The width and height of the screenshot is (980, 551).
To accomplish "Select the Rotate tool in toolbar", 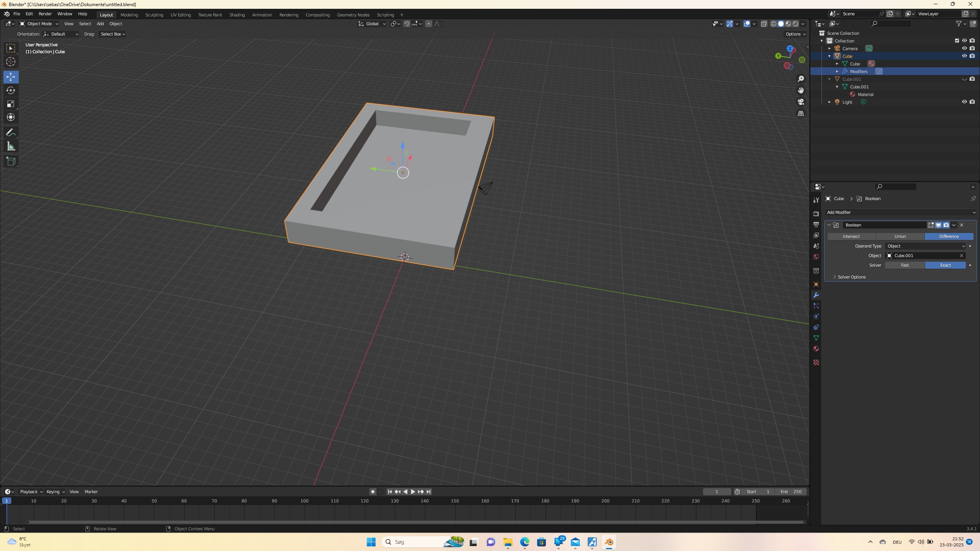I will (11, 90).
